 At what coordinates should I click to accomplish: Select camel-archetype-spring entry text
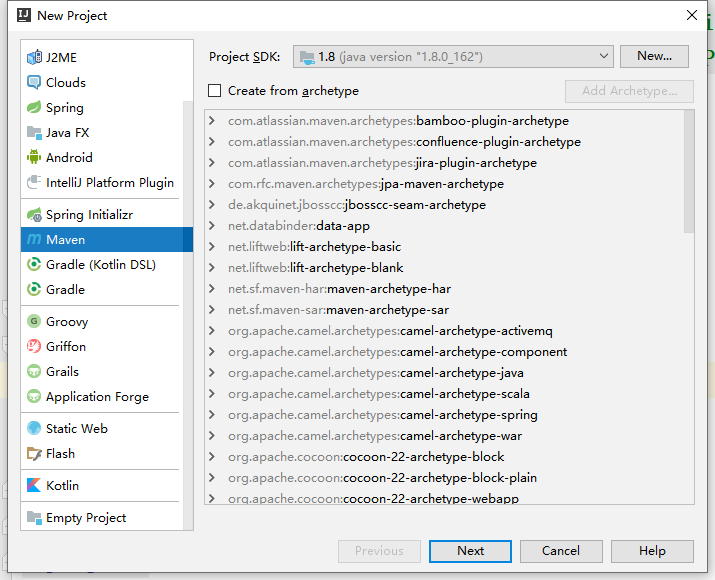383,414
